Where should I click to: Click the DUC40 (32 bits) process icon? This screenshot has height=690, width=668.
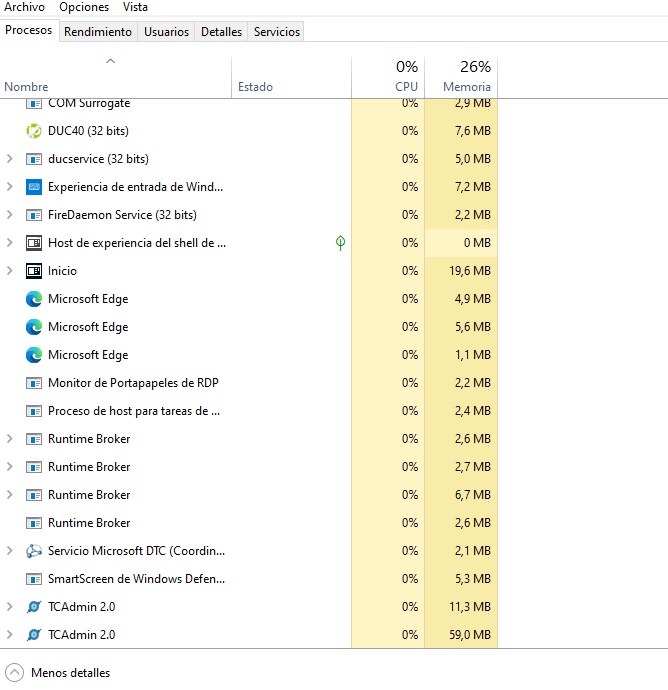pyautogui.click(x=34, y=131)
